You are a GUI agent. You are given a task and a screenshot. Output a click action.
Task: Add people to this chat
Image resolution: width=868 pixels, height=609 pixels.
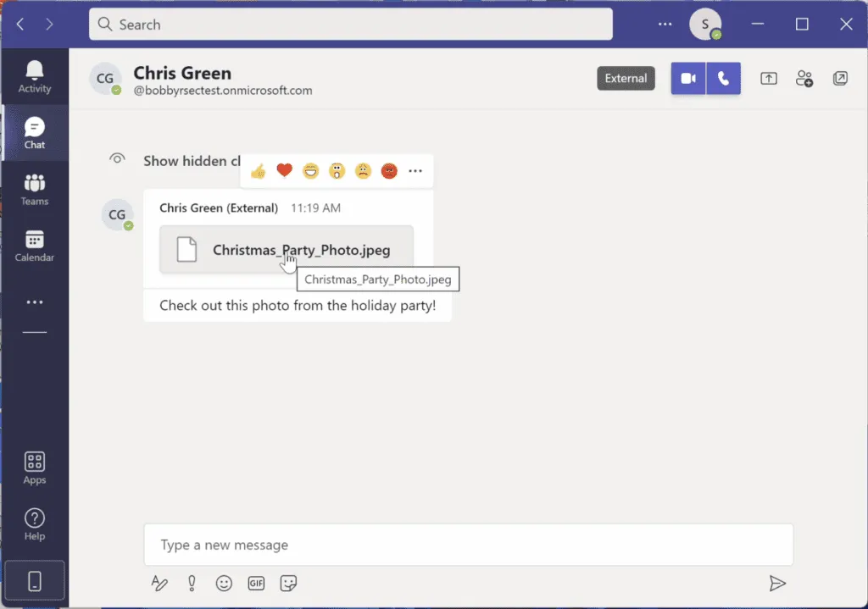point(804,78)
